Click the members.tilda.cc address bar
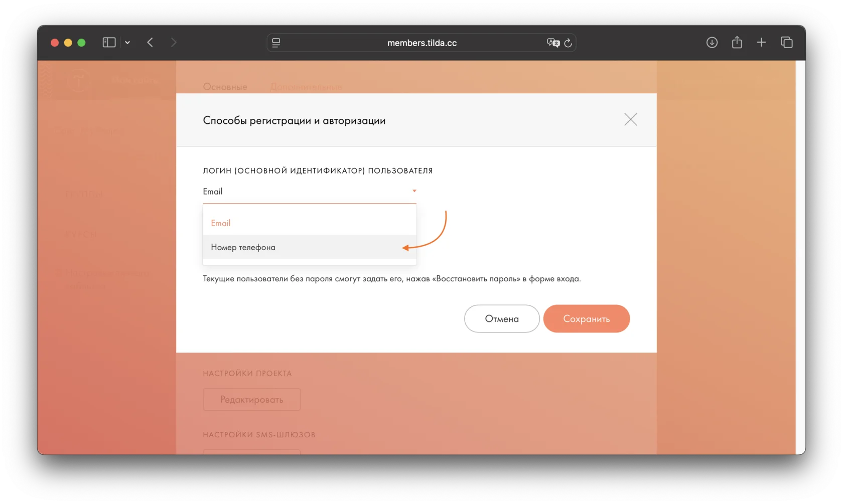843x504 pixels. point(421,43)
